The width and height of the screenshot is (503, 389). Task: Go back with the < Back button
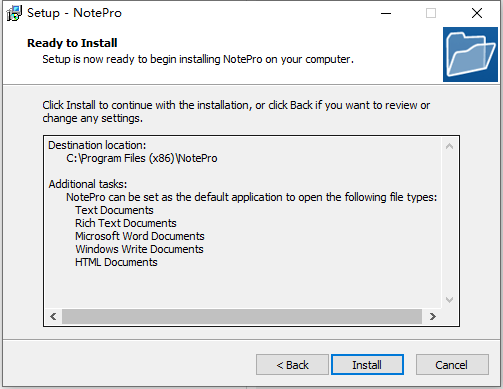point(292,365)
